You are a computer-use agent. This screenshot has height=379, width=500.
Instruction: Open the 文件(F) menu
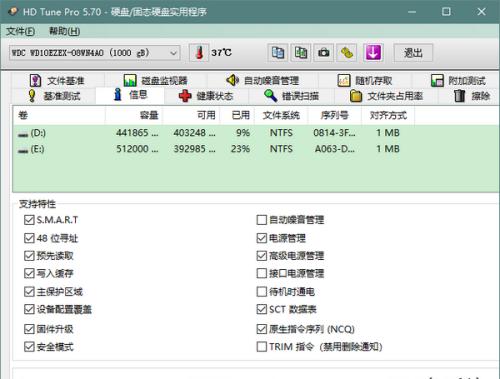tap(20, 31)
